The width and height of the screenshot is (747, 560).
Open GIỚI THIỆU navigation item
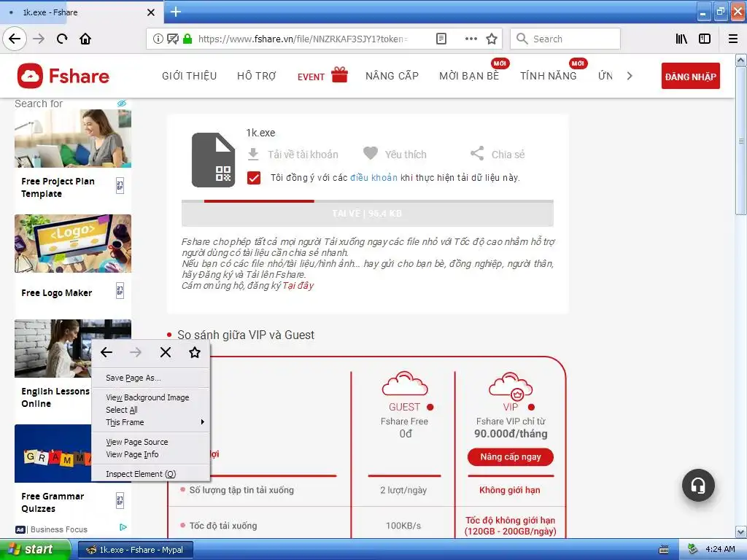click(x=189, y=76)
